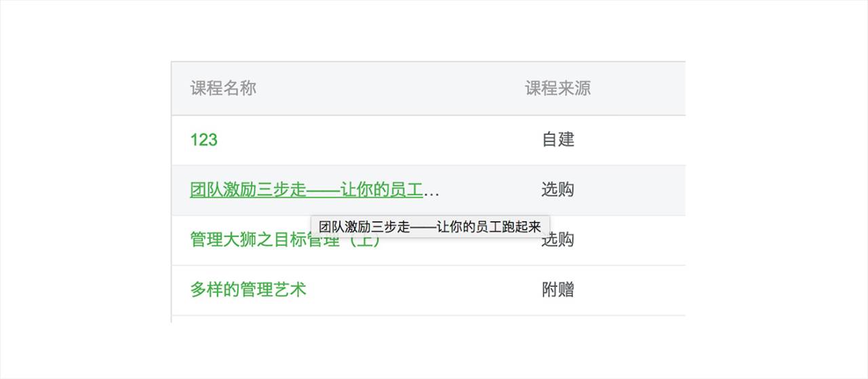This screenshot has height=379, width=868.
Task: Click 选购 in the 团队激励三步走 row
Action: (557, 190)
